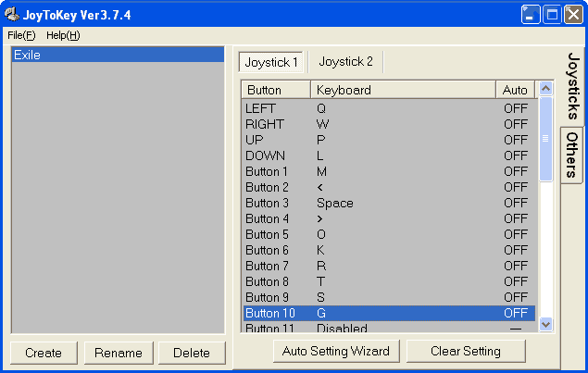Click the scrollbar down arrow
The height and width of the screenshot is (373, 588).
pos(545,324)
